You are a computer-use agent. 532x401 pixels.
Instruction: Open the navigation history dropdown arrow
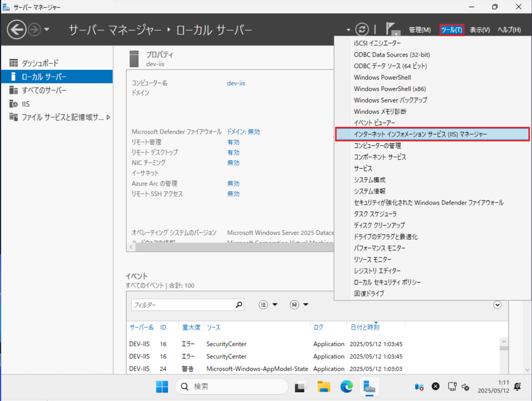(47, 30)
